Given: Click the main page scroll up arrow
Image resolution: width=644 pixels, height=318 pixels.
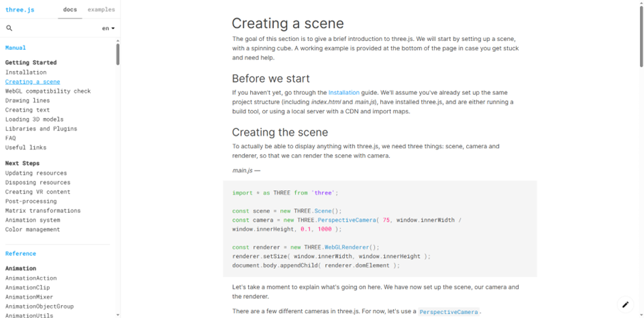Looking at the screenshot, I should pos(641,3).
